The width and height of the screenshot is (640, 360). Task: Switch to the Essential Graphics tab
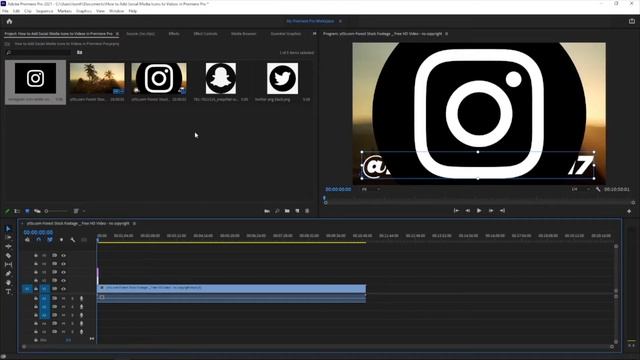pyautogui.click(x=286, y=34)
